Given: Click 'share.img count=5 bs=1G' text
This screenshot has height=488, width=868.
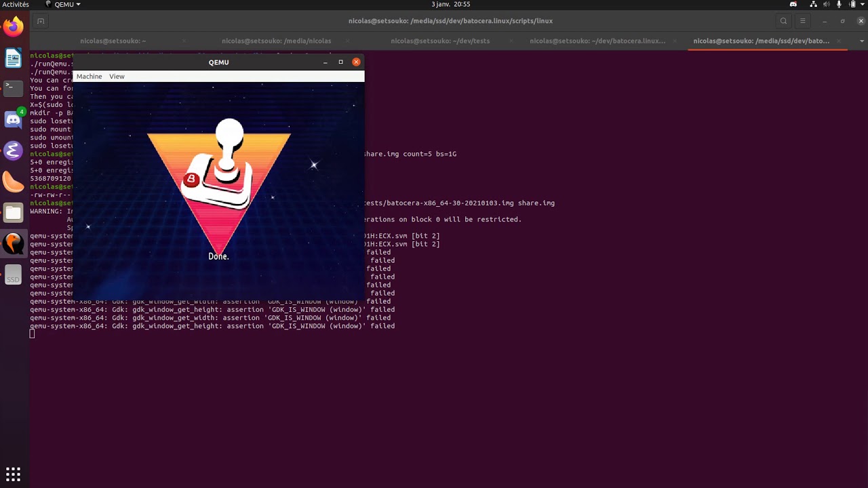Looking at the screenshot, I should [410, 154].
